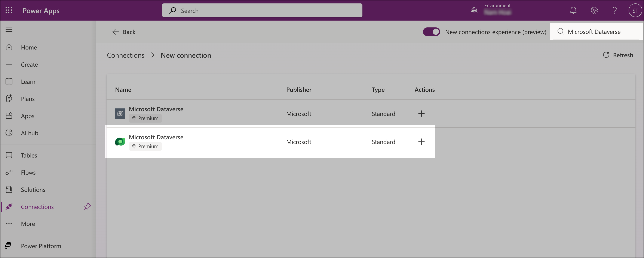Screen dimensions: 644x258
Task: Select second Microsoft Dataverse row name
Action: click(x=156, y=137)
